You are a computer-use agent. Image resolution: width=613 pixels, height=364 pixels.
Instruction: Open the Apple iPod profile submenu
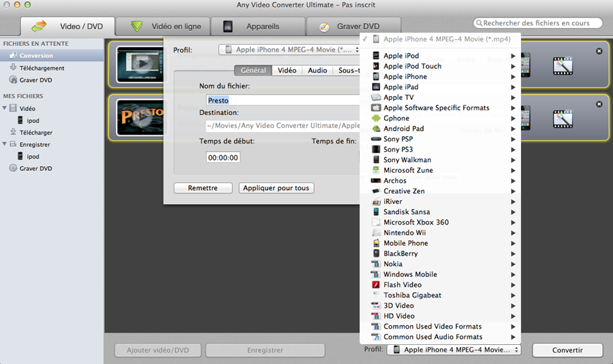[x=440, y=56]
